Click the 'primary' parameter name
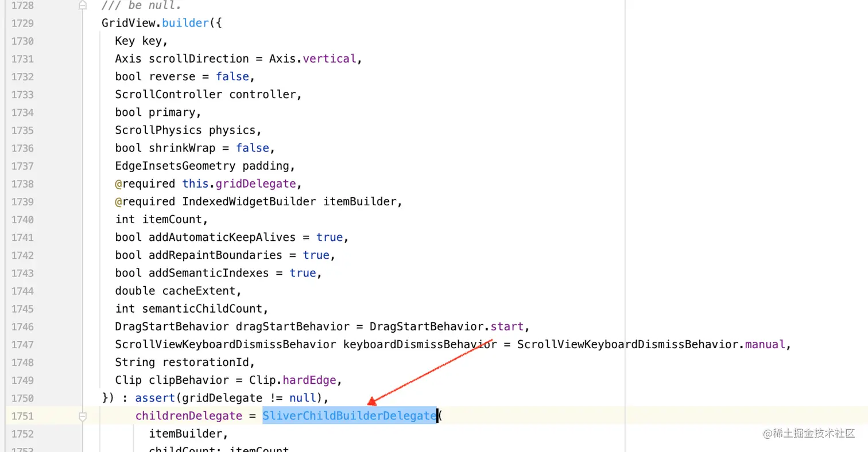Screen dimensions: 868x452 click(x=172, y=112)
